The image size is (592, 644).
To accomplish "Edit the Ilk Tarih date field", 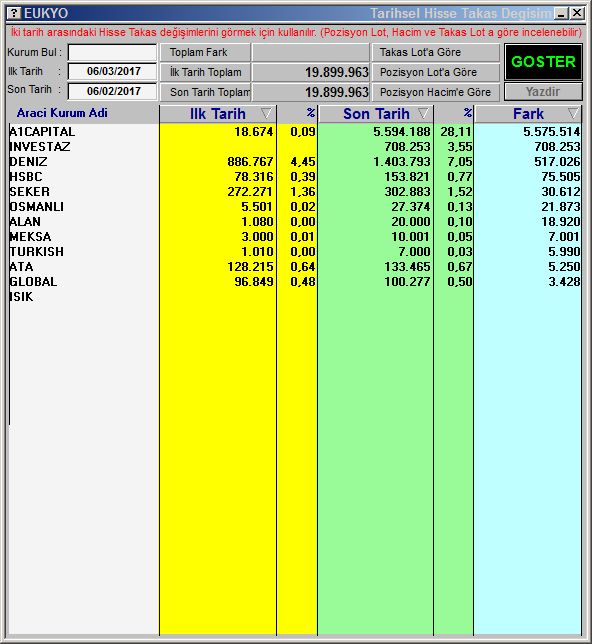I will click(x=112, y=71).
